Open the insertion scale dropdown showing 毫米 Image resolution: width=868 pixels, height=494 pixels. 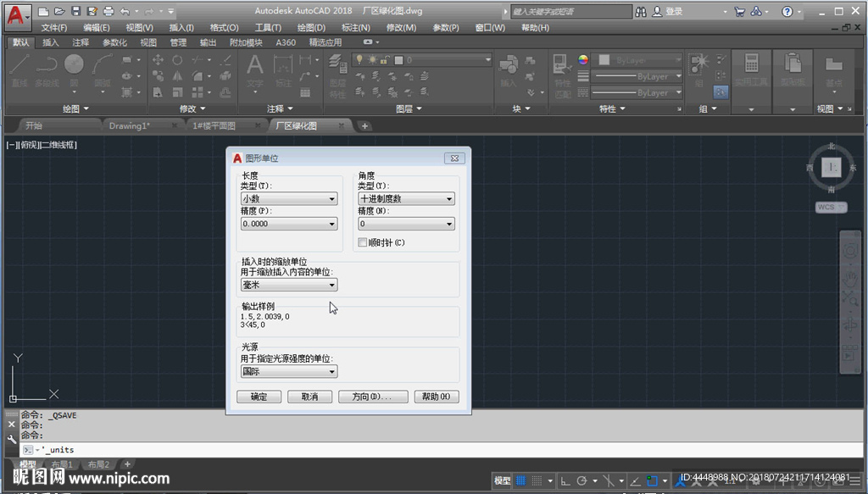click(x=289, y=285)
